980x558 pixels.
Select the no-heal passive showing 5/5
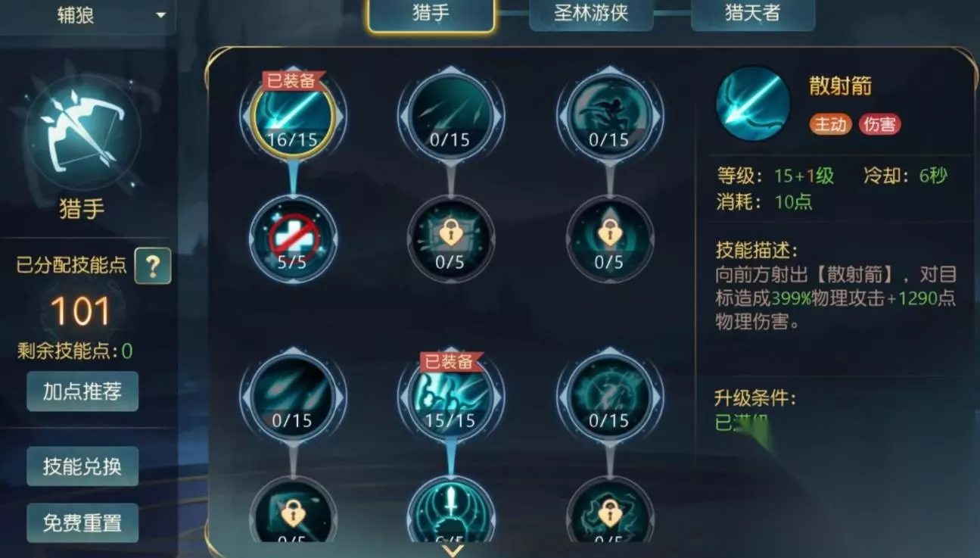click(x=293, y=238)
